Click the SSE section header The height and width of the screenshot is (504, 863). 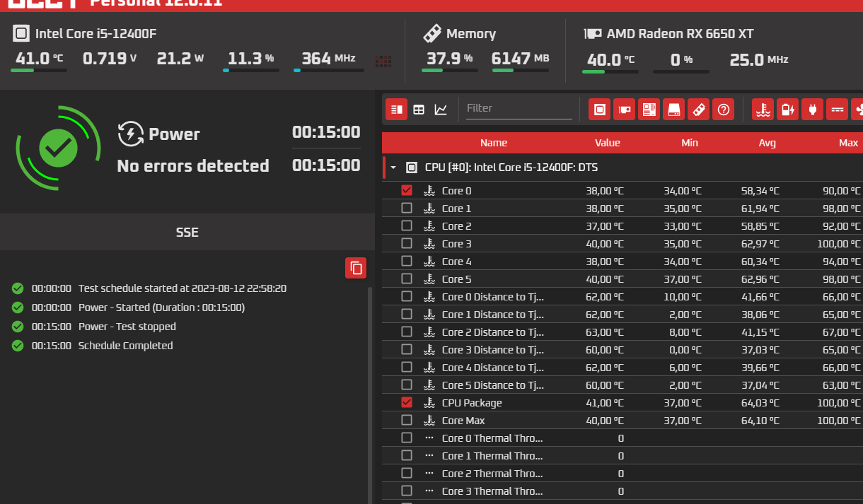[187, 232]
